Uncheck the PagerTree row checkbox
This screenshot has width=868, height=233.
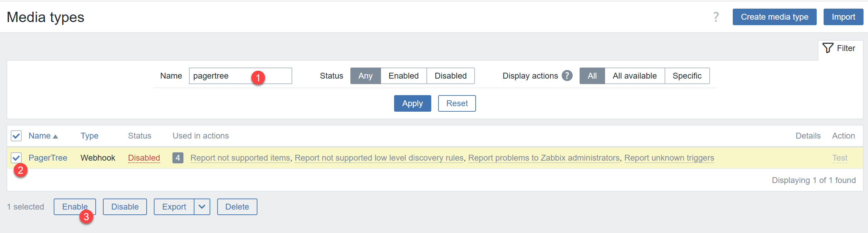point(16,158)
